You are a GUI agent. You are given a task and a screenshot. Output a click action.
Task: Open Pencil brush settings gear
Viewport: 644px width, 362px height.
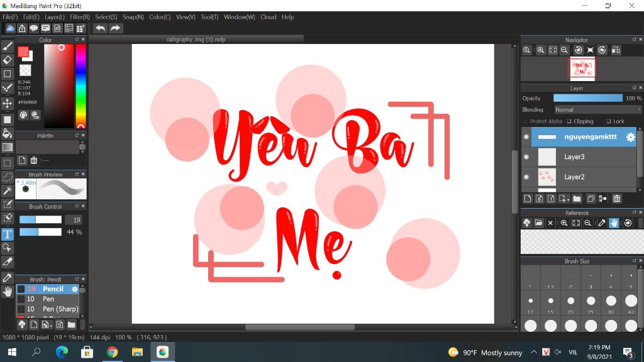(75, 289)
